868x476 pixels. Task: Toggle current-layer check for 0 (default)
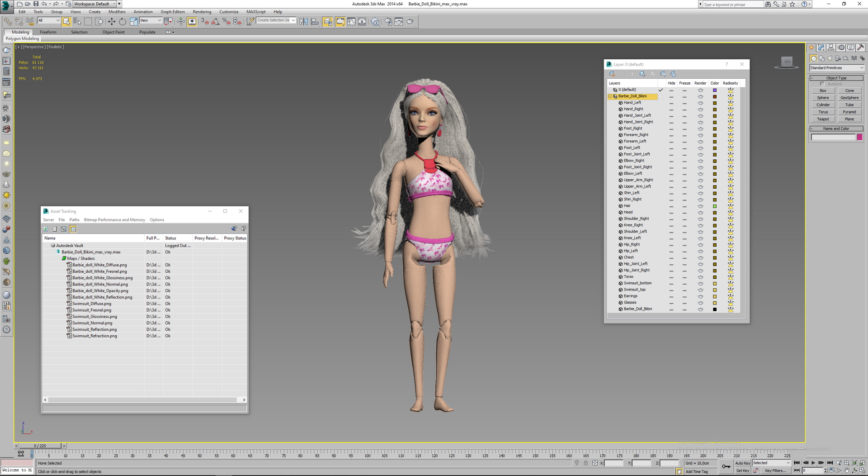pos(660,90)
